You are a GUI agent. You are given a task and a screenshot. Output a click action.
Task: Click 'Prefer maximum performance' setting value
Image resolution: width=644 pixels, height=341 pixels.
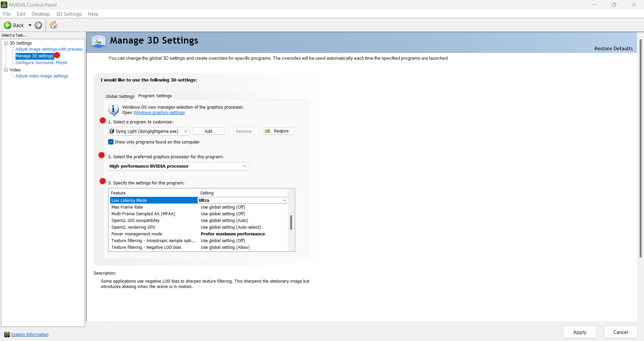233,234
